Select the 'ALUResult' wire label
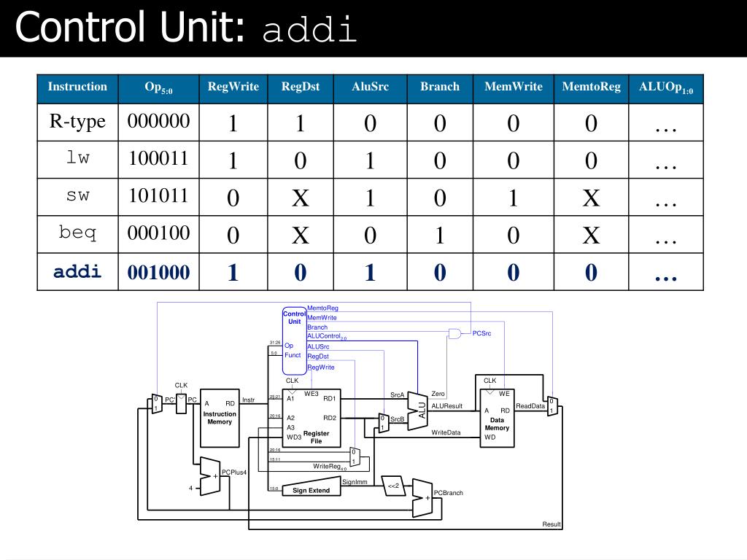Image resolution: width=747 pixels, height=560 pixels. point(447,406)
